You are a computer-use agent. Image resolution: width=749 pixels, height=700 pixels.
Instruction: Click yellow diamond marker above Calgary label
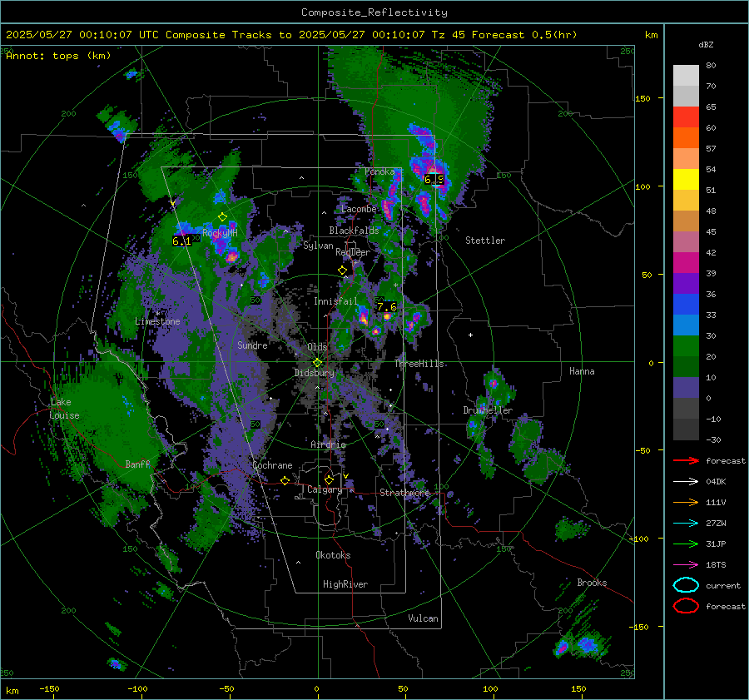tap(329, 479)
